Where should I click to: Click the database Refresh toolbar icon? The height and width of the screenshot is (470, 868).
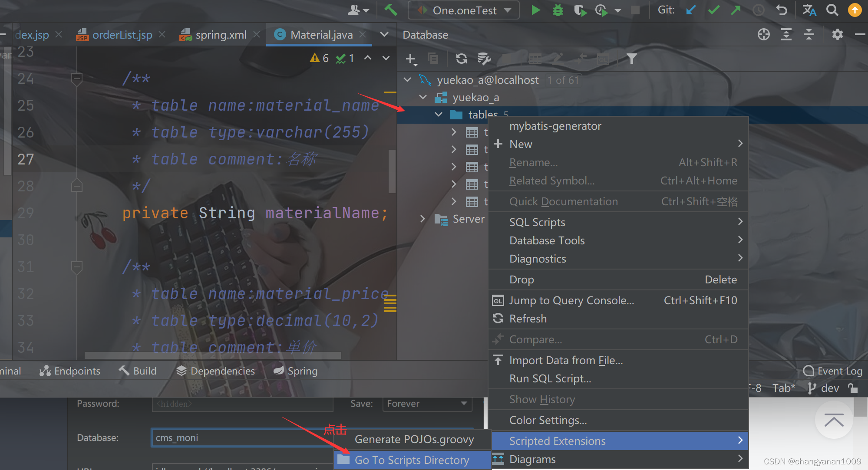point(461,59)
